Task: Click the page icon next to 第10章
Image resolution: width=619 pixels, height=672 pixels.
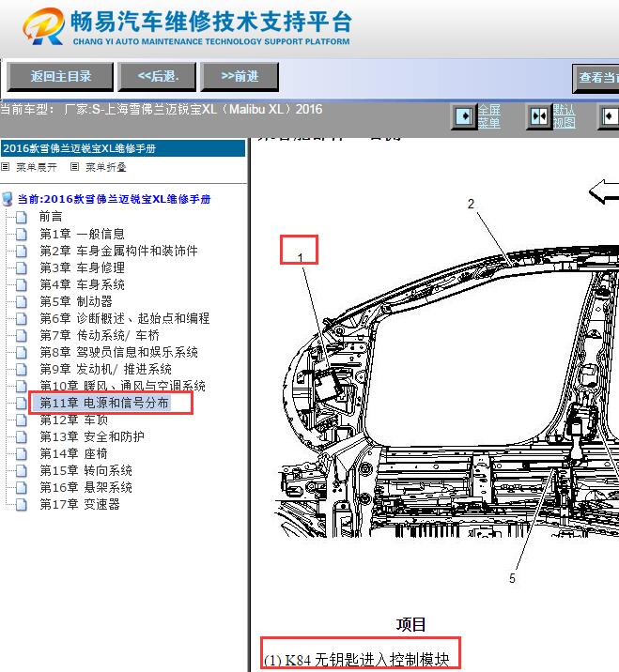Action: point(22,387)
